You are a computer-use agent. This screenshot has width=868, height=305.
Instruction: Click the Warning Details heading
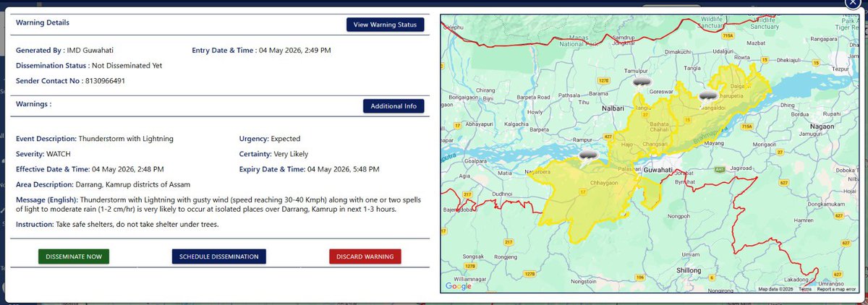[x=43, y=23]
